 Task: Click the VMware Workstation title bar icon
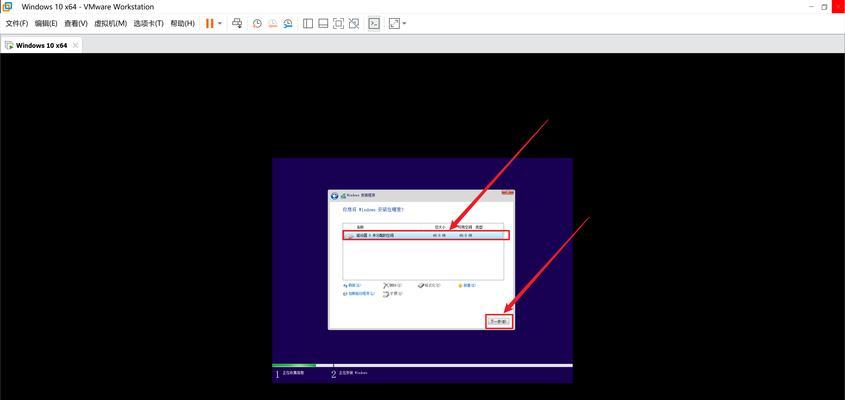point(8,7)
